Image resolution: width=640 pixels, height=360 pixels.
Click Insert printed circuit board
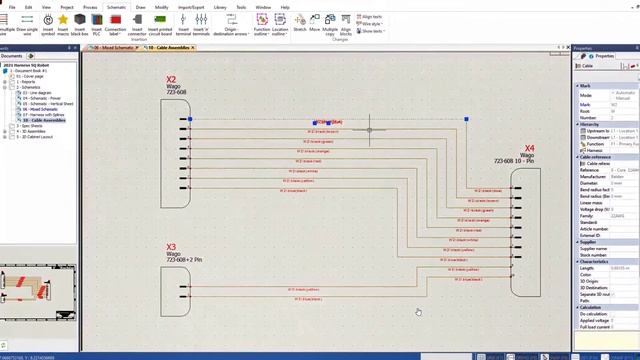160,24
